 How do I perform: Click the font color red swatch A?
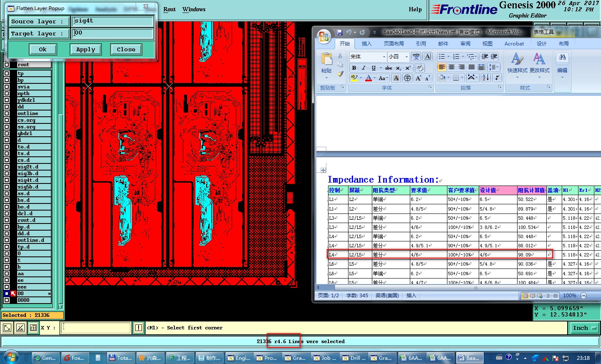[x=369, y=78]
